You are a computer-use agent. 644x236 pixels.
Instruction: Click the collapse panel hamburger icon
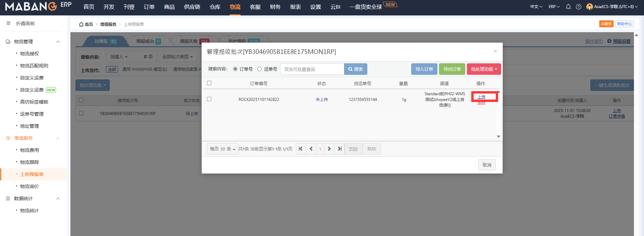pos(8,23)
